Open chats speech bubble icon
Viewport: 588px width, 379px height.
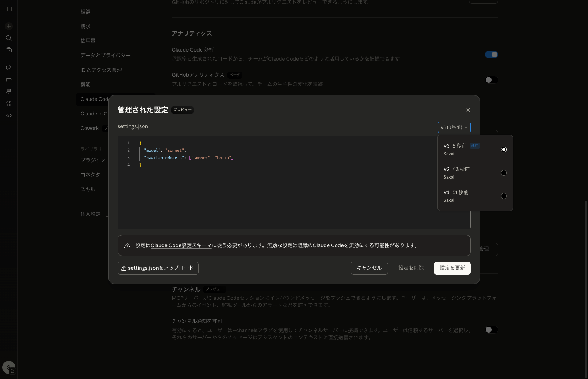tap(9, 68)
